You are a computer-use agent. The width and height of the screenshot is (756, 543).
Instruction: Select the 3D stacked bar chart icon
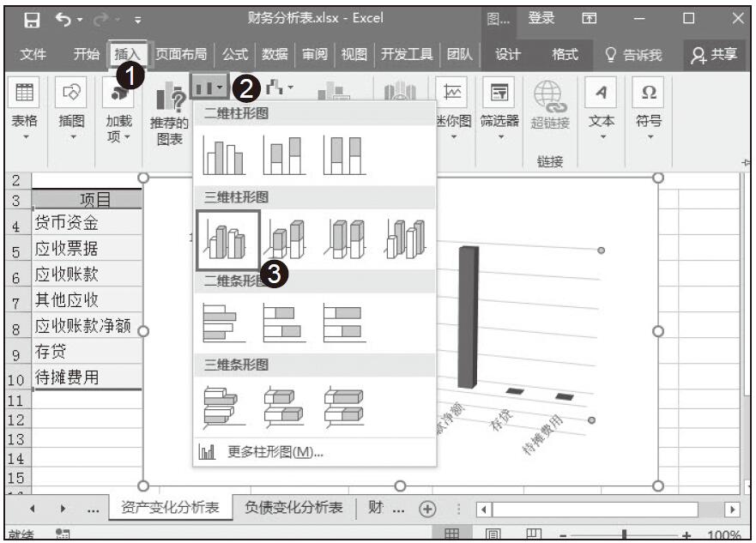pos(283,407)
